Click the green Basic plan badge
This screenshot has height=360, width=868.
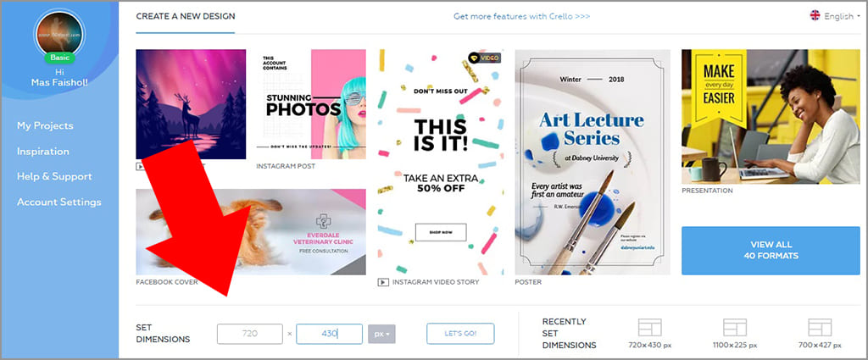pyautogui.click(x=59, y=58)
